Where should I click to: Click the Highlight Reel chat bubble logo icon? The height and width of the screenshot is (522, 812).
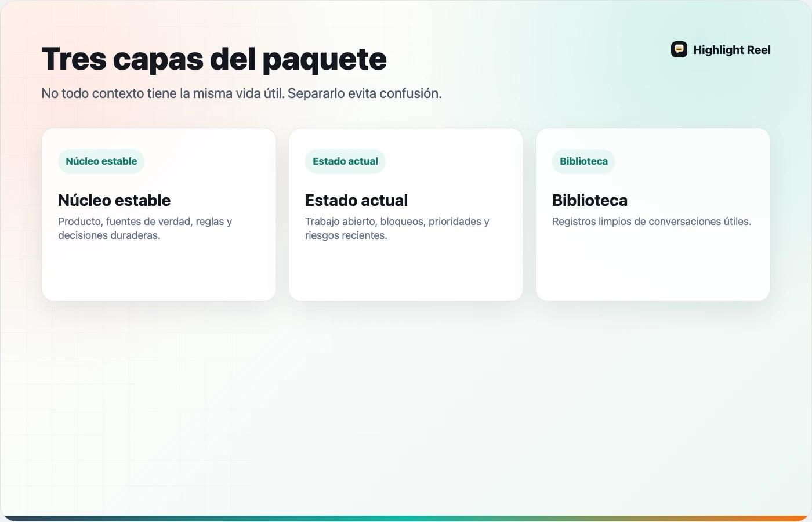679,49
